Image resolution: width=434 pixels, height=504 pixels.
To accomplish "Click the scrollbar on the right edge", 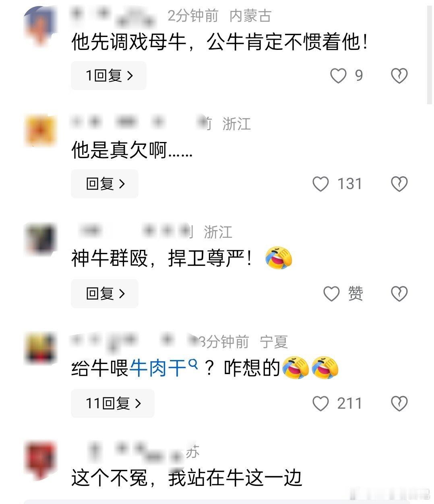I will (x=430, y=54).
